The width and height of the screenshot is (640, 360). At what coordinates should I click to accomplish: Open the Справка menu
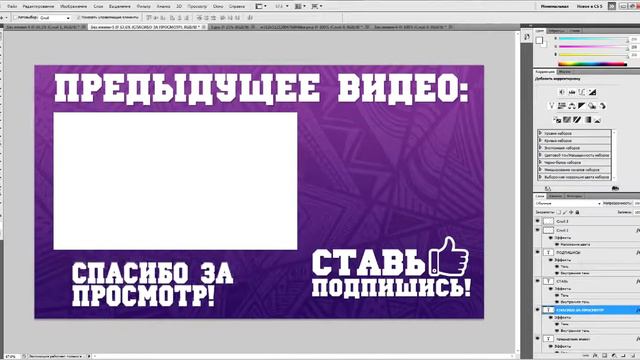click(x=237, y=7)
